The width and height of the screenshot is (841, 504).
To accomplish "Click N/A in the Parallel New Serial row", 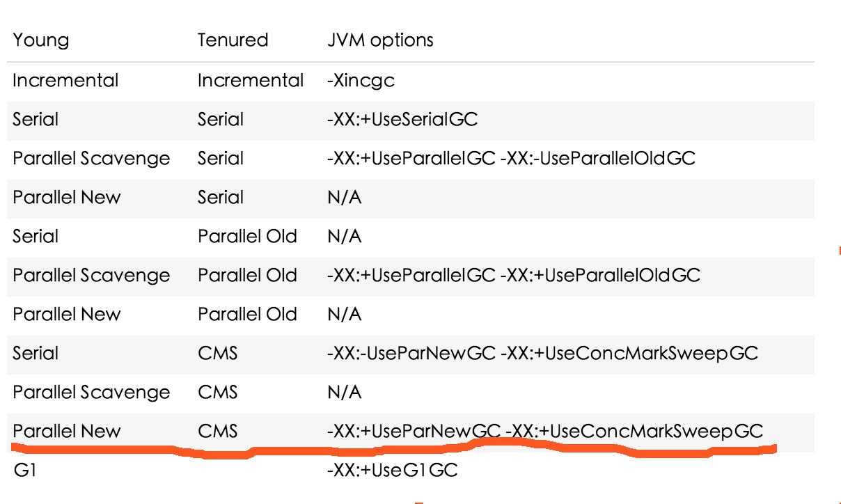I will pyautogui.click(x=344, y=198).
